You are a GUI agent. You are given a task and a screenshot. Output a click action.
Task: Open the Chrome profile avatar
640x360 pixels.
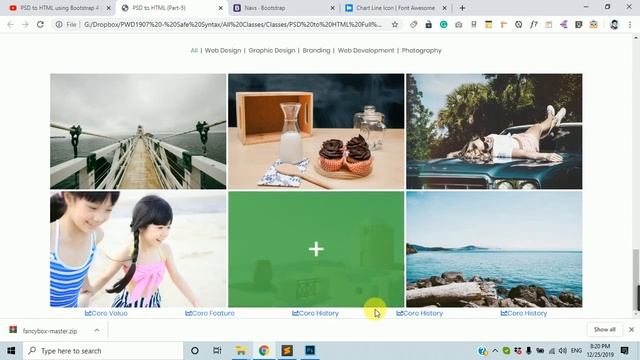[x=614, y=24]
